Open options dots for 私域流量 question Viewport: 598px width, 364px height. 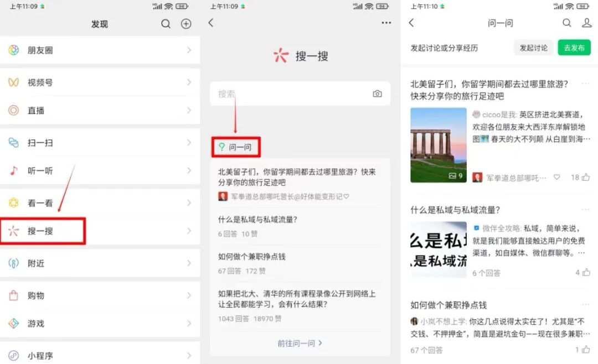586,209
